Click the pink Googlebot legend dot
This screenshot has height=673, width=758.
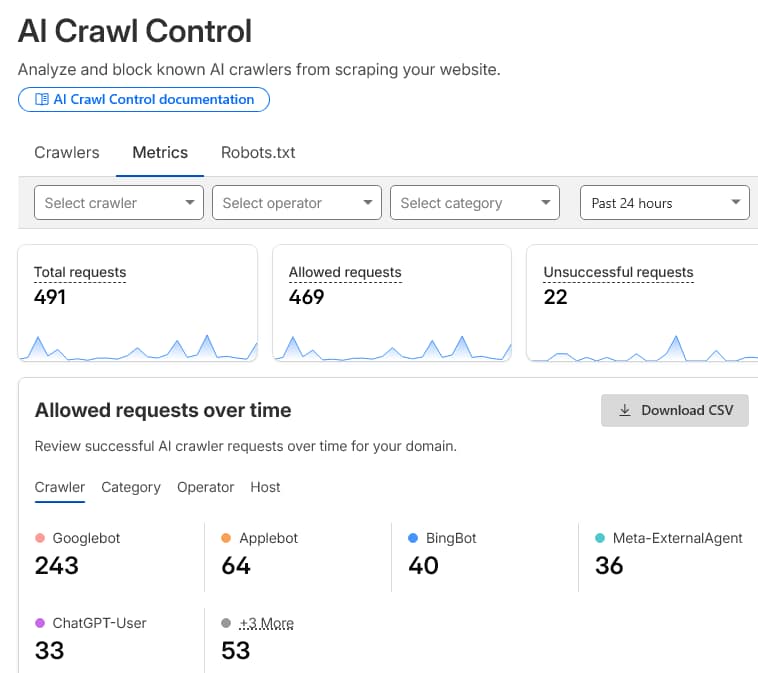[40, 538]
